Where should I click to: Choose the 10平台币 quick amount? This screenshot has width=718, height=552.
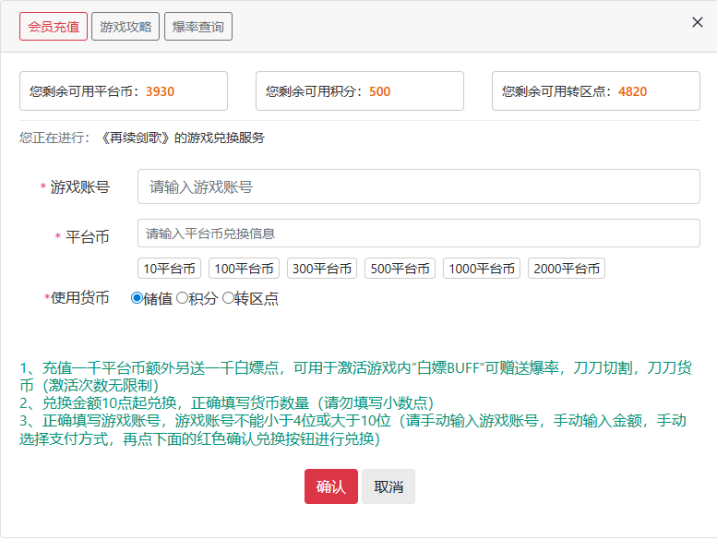click(169, 269)
